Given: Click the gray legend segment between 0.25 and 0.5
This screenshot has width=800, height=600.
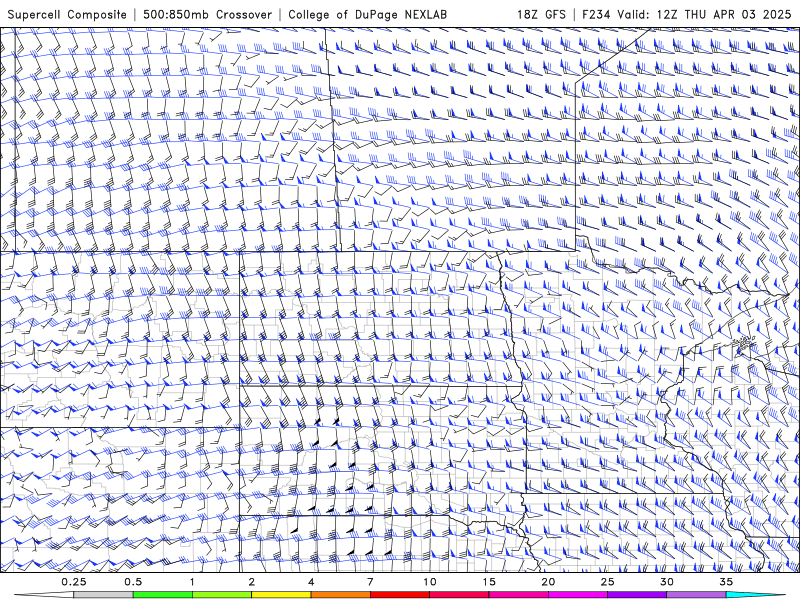Looking at the screenshot, I should pyautogui.click(x=103, y=595).
